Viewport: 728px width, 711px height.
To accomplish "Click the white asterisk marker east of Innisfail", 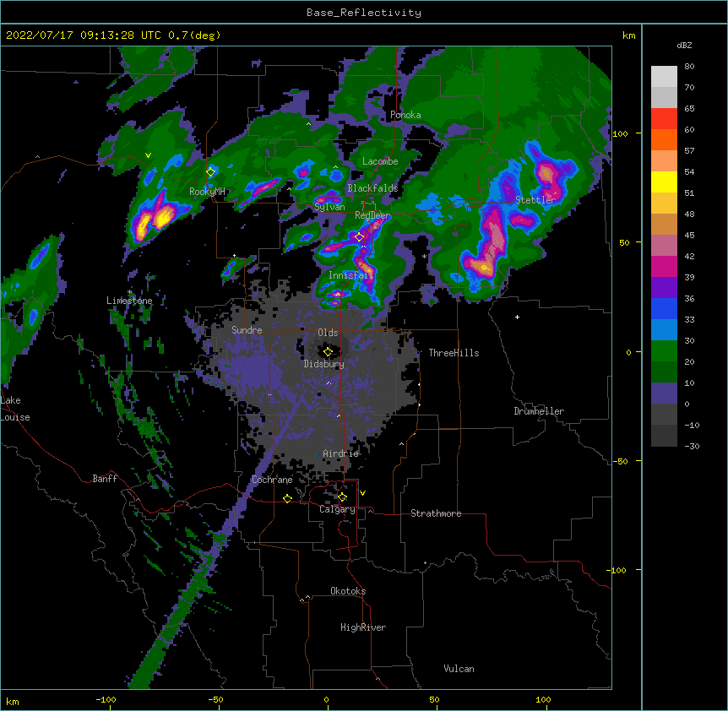I will 424,256.
